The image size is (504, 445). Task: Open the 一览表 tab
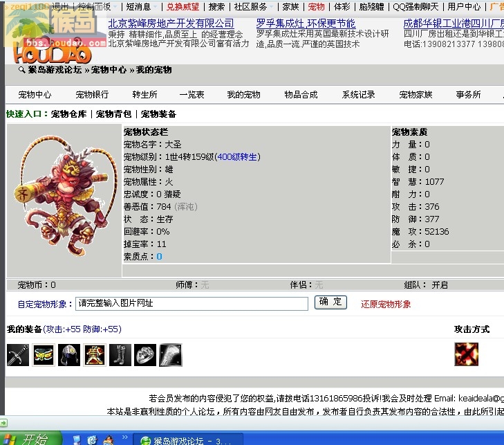tap(192, 95)
